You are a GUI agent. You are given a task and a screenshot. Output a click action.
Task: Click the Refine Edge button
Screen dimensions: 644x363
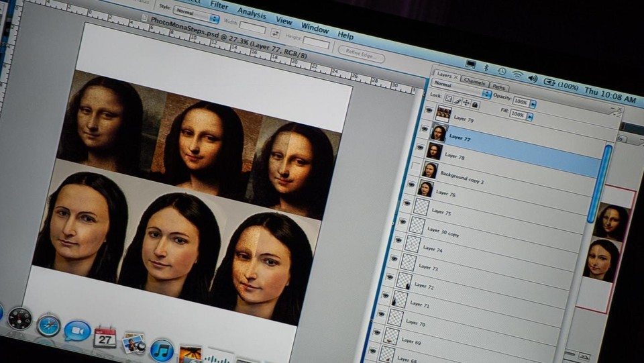(361, 54)
